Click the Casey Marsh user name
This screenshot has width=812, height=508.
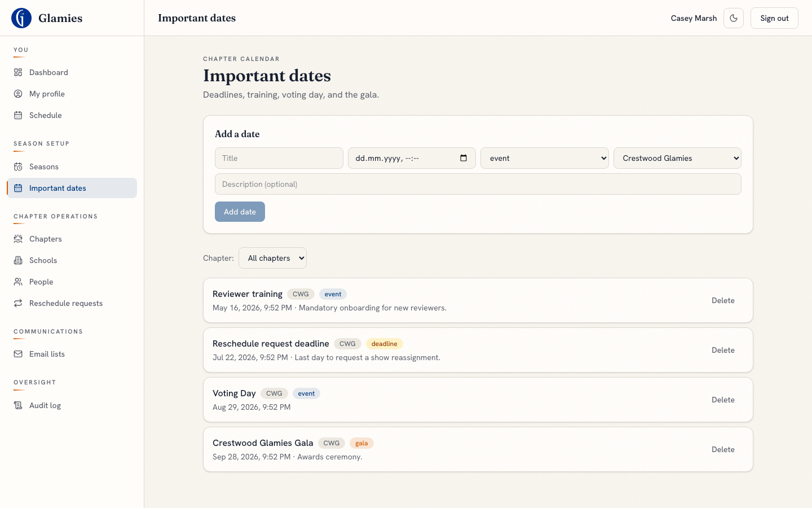tap(694, 18)
